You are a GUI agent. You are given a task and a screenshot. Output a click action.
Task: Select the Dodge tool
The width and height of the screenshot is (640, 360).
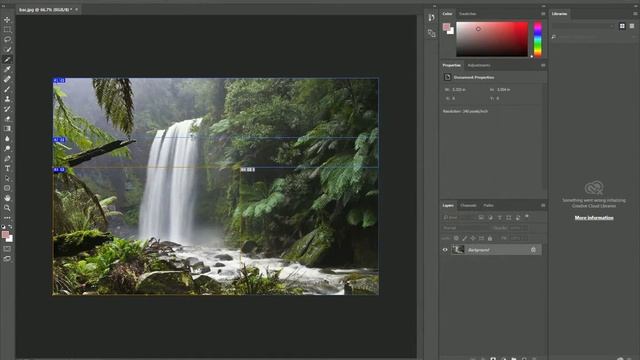click(x=7, y=149)
